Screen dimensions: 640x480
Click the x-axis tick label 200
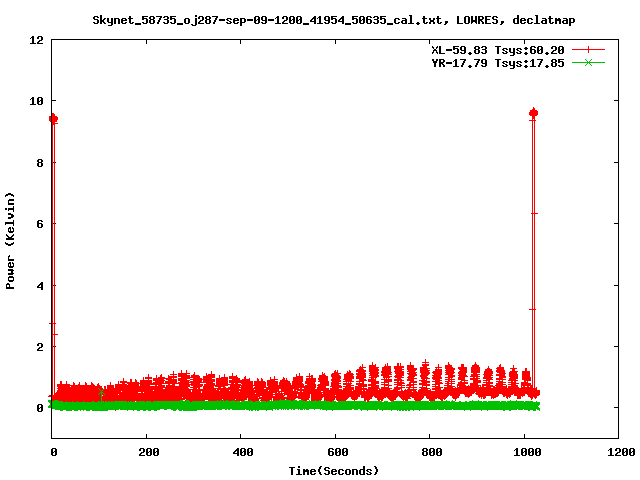click(x=148, y=452)
